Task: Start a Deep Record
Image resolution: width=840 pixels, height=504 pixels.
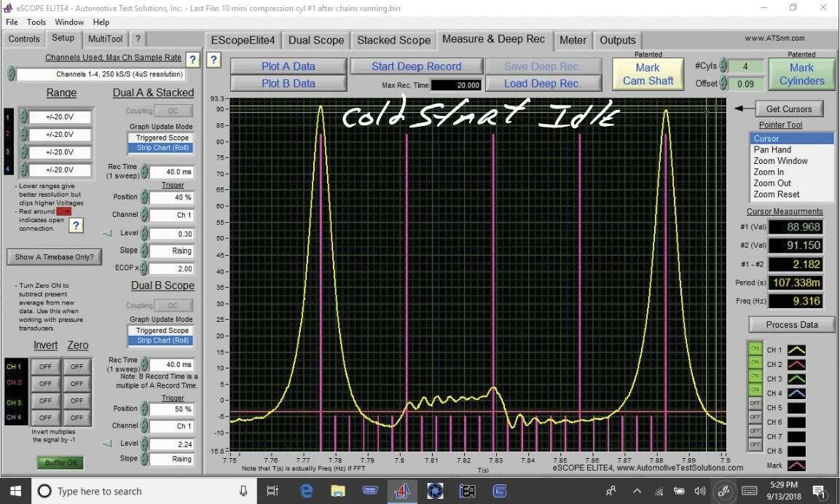Action: pos(416,66)
